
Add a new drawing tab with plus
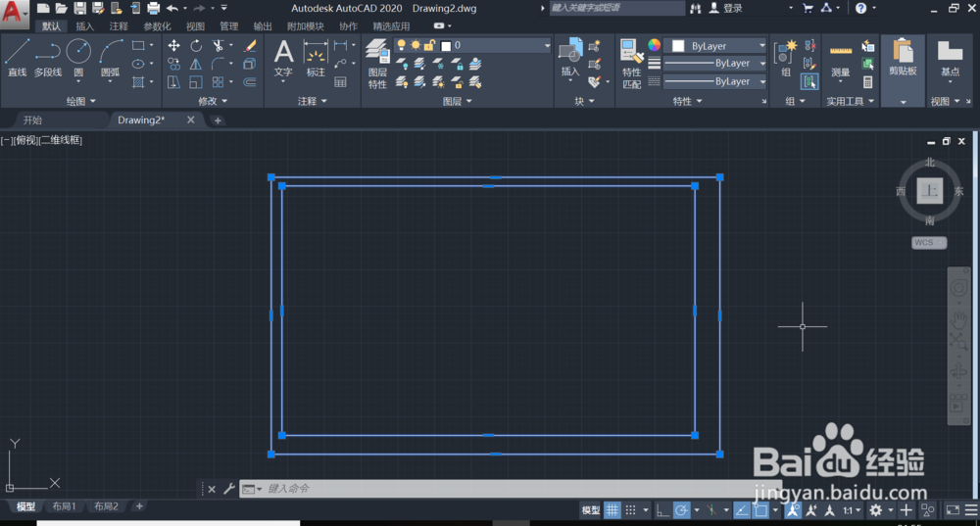click(x=218, y=120)
